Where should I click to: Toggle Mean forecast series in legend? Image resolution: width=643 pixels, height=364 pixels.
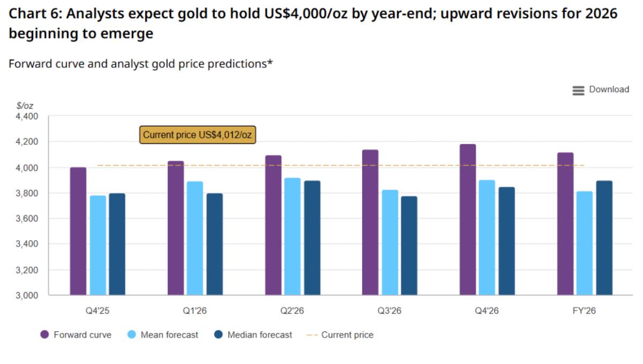click(169, 335)
